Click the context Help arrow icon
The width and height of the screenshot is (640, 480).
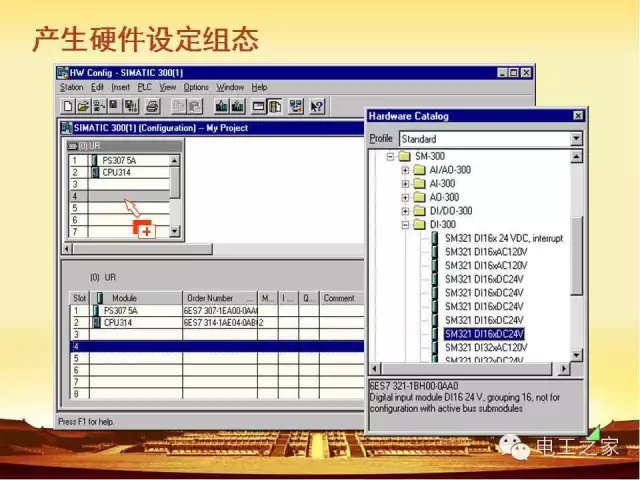[x=317, y=105]
